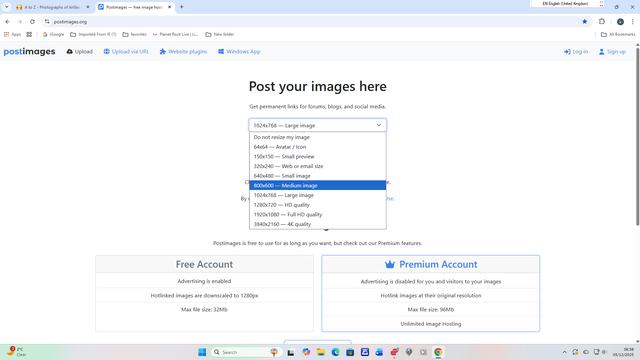The width and height of the screenshot is (640, 360).
Task: Show hidden system tray icons
Action: (x=564, y=352)
